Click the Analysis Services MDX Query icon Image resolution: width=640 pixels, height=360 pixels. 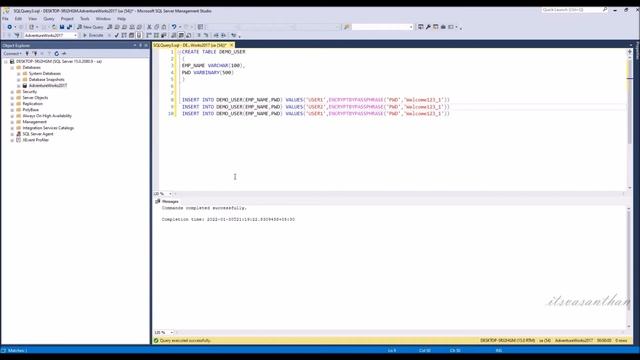point(117,27)
